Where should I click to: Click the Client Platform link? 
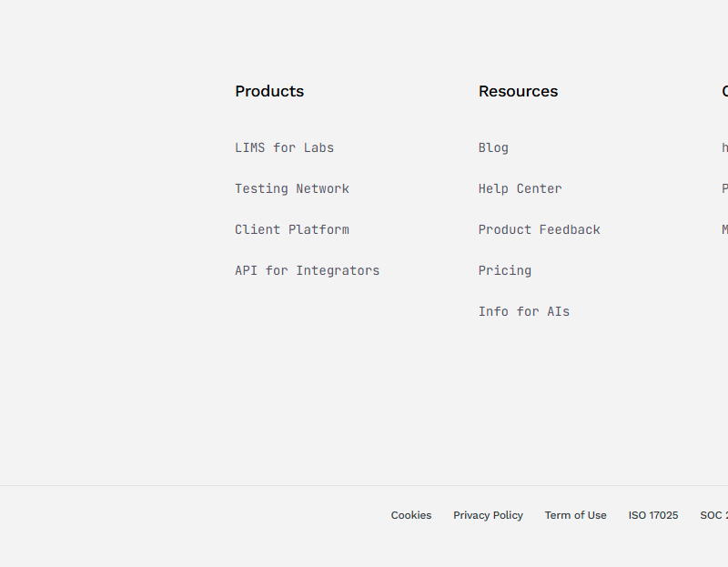click(x=291, y=229)
